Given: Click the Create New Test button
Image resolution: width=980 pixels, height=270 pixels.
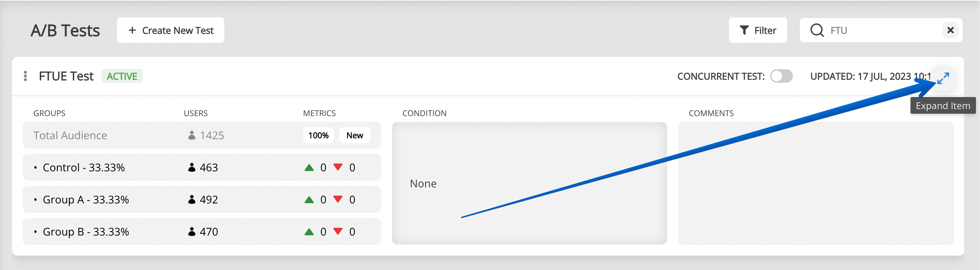Looking at the screenshot, I should [x=170, y=30].
